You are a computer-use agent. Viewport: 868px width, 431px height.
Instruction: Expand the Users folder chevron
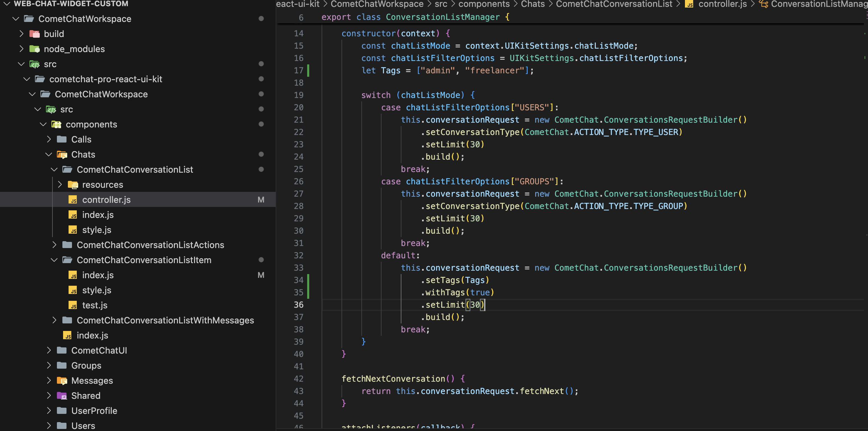[x=49, y=426]
